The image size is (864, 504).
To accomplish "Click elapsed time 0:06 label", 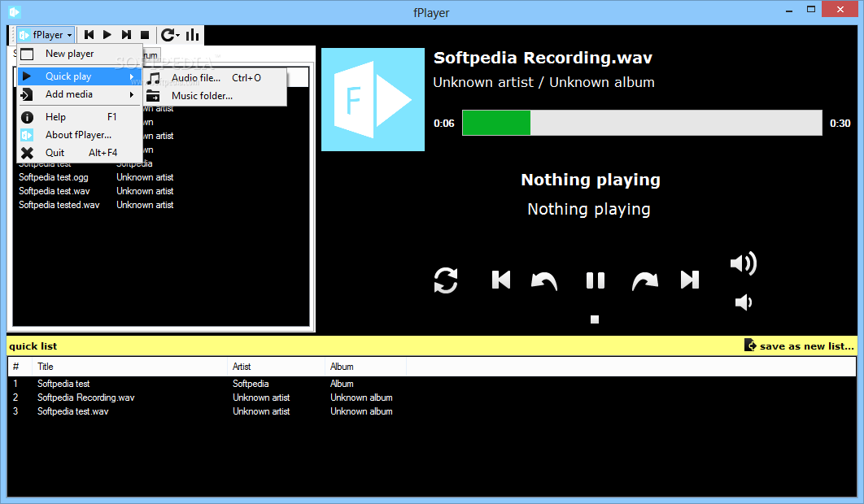I will [x=444, y=124].
